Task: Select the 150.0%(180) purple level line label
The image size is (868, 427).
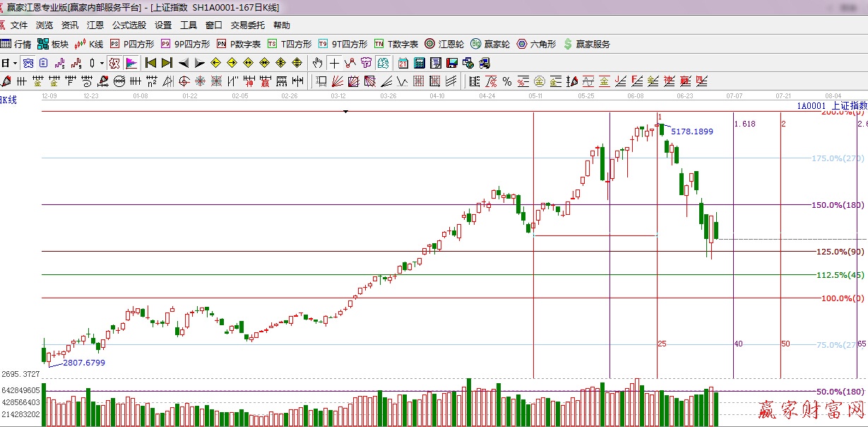Action: pyautogui.click(x=838, y=205)
